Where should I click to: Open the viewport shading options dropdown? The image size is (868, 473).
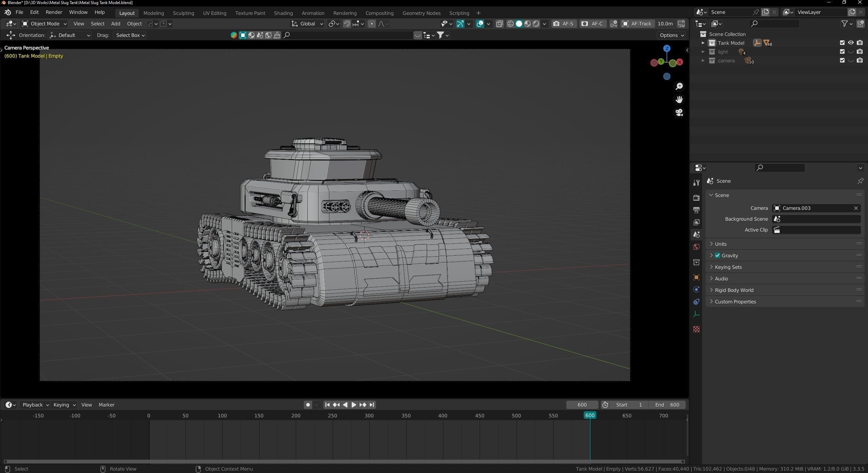tap(544, 24)
